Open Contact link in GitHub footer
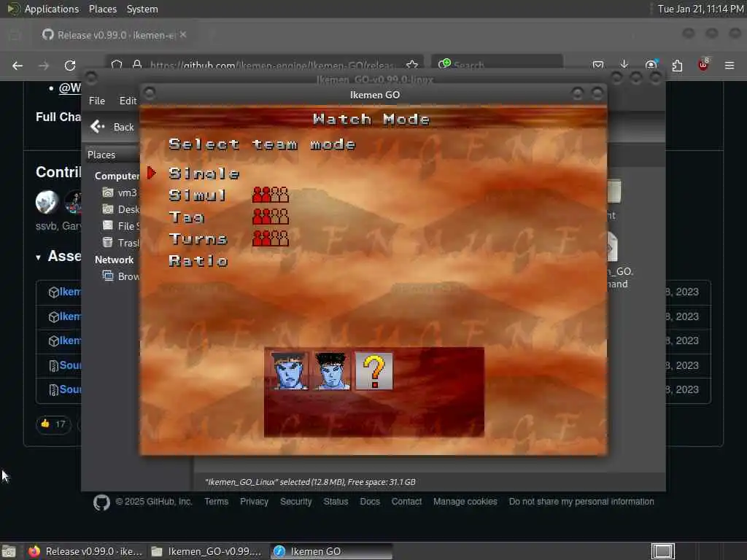Image resolution: width=747 pixels, height=560 pixels. pyautogui.click(x=406, y=502)
